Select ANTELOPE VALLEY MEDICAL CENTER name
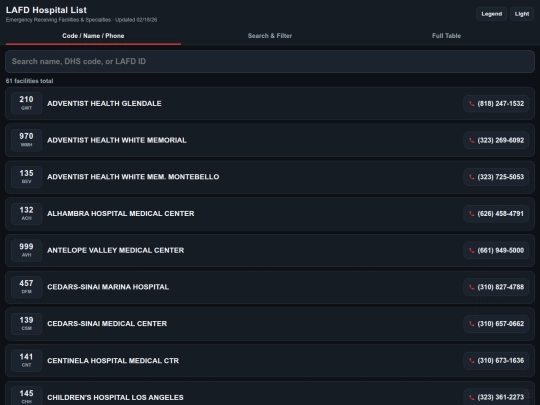 coord(115,250)
